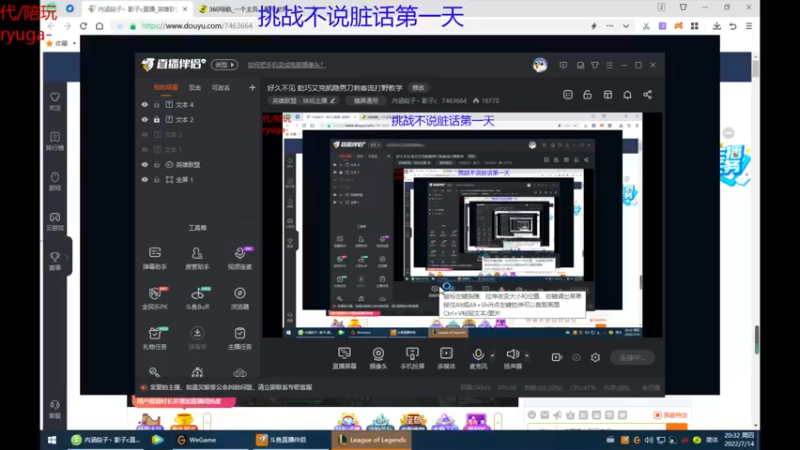This screenshot has height=450, width=800.
Task: Open the 浏览器 browser tool in toolbox
Action: 240,298
